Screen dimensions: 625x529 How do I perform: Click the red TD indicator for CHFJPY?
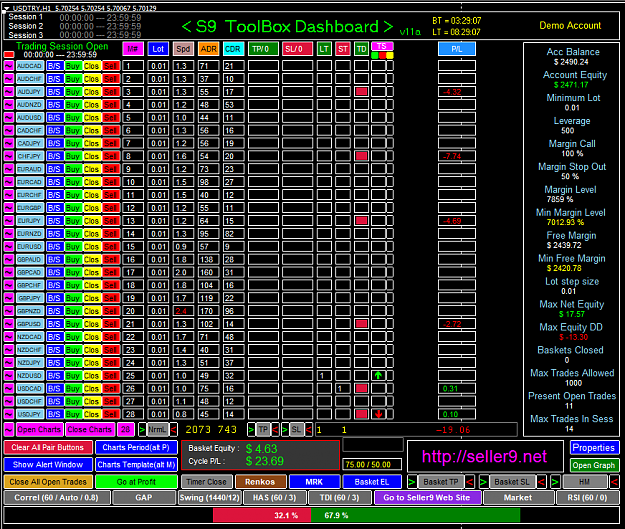362,156
